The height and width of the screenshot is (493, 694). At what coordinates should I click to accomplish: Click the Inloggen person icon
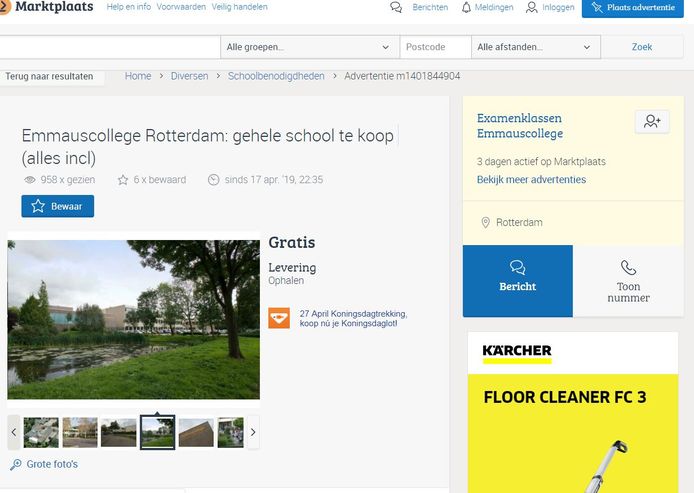pyautogui.click(x=531, y=8)
